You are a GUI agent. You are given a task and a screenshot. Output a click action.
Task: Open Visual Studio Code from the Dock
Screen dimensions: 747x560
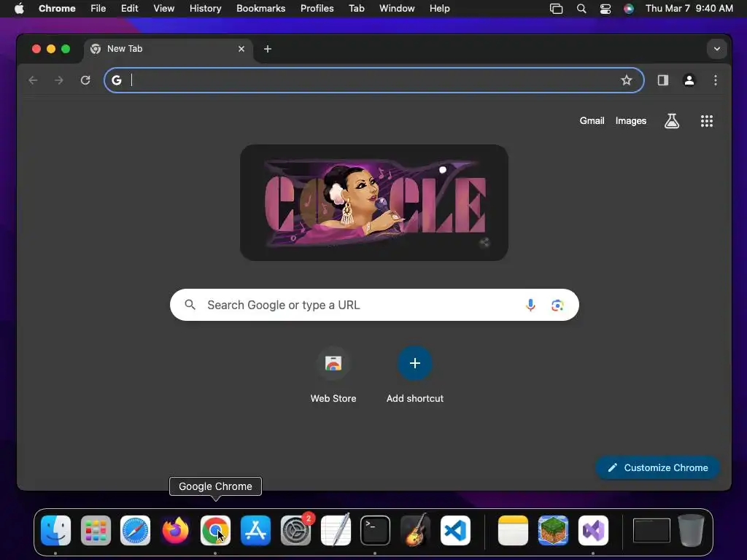tap(455, 531)
